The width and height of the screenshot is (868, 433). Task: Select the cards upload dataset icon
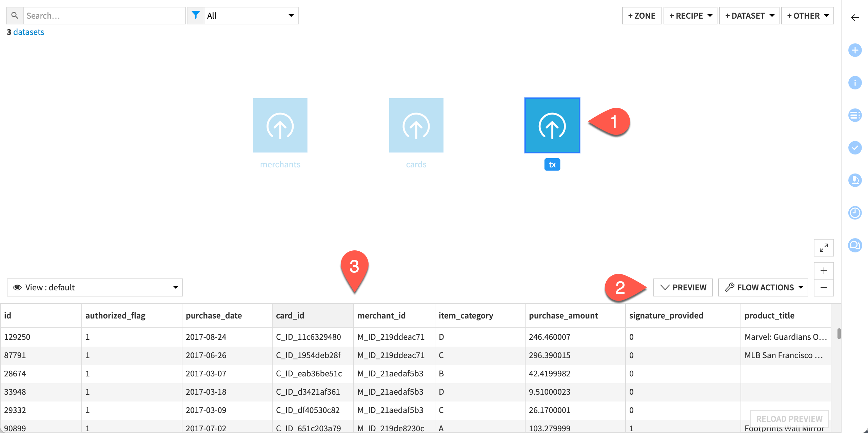tap(416, 125)
